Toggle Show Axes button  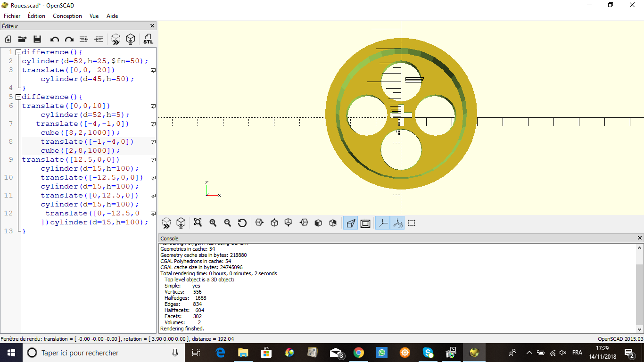pos(382,223)
